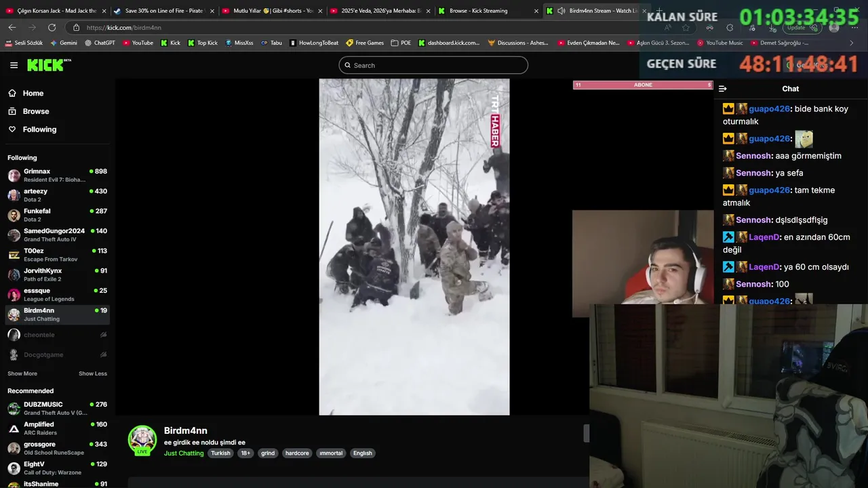868x488 pixels.
Task: Click username Sennosh on 'ya sefa' message
Action: click(753, 173)
